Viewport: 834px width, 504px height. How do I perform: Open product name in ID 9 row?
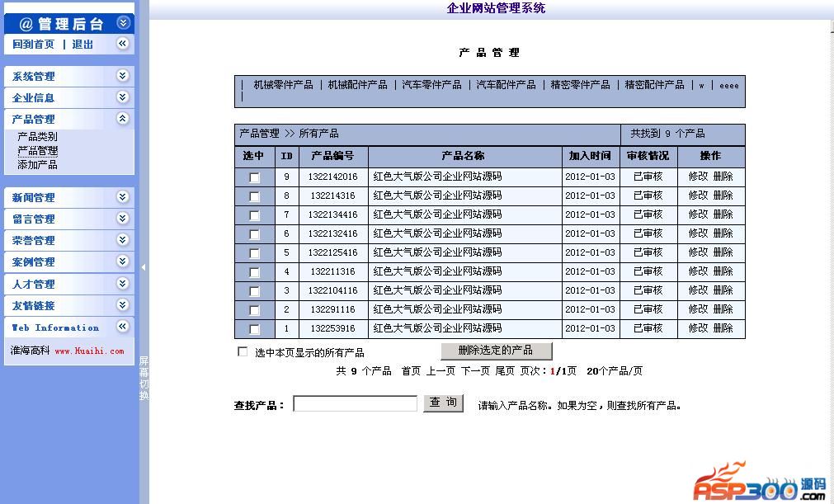pos(437,176)
